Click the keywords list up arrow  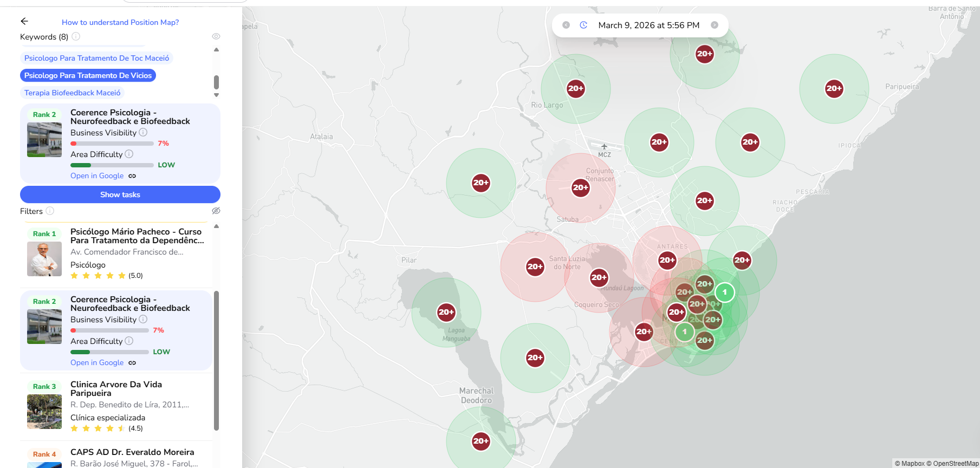pos(217,49)
